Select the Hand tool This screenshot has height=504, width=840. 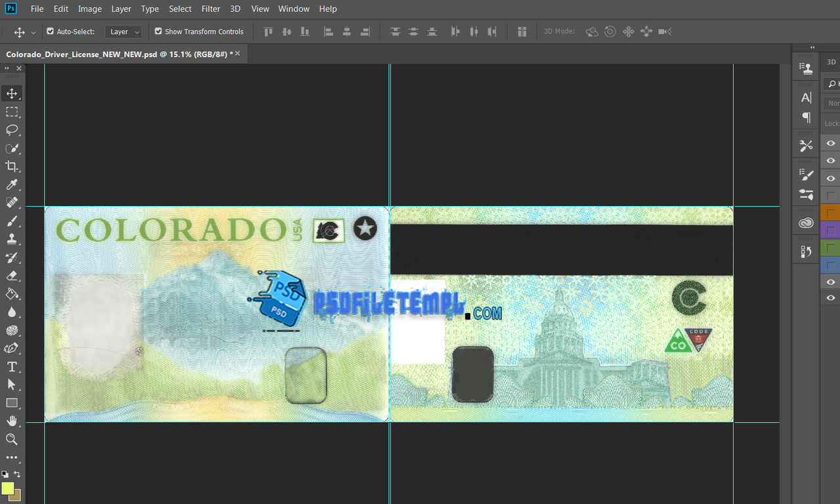coord(12,421)
